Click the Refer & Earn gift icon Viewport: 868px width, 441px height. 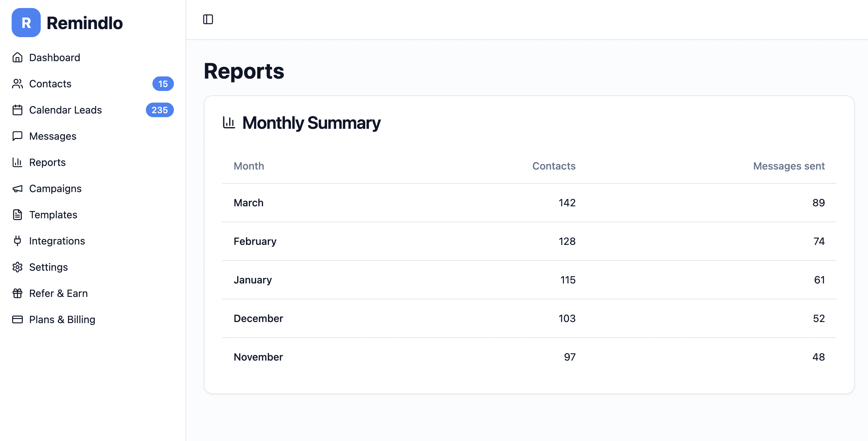(x=17, y=293)
